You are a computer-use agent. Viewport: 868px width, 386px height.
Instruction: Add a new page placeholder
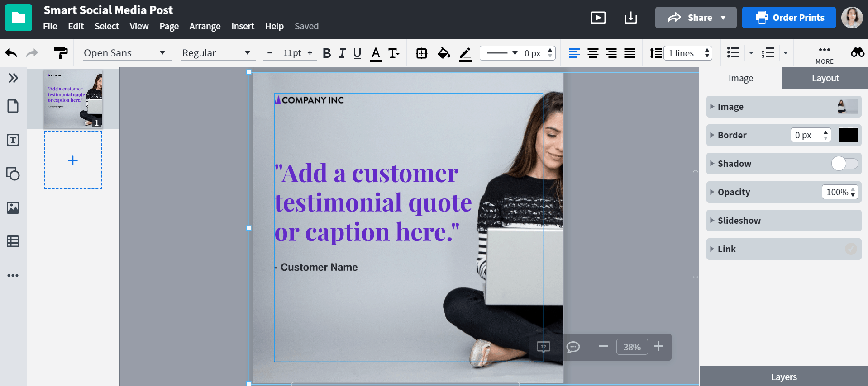pyautogui.click(x=73, y=160)
